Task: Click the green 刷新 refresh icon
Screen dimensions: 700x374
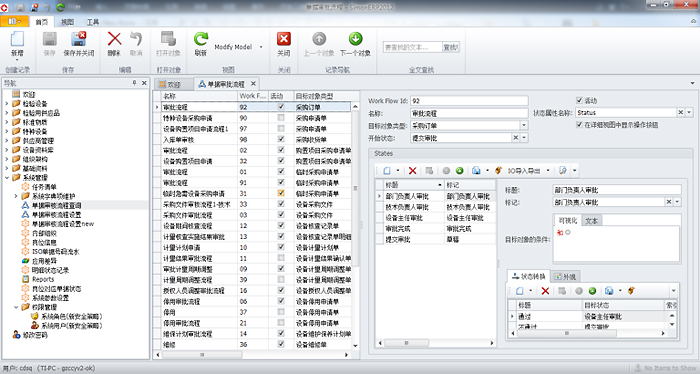Action: [x=200, y=39]
